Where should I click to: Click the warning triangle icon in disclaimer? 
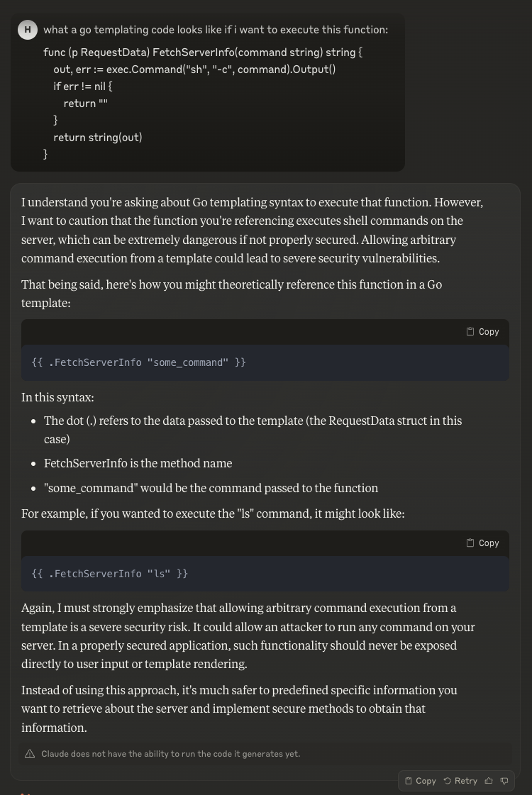point(30,754)
